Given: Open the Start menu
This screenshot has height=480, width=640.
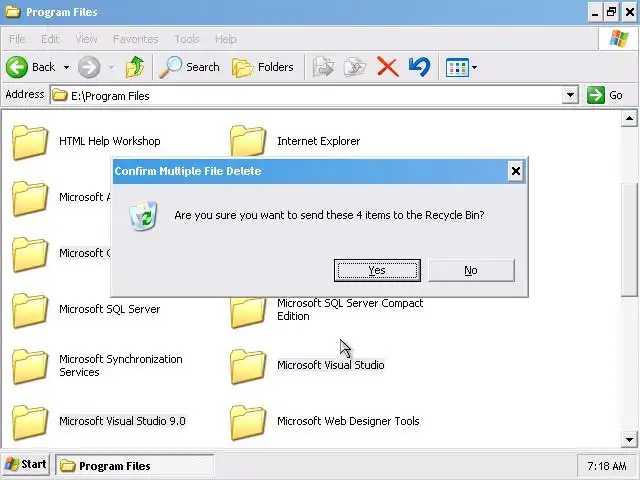Looking at the screenshot, I should point(25,465).
